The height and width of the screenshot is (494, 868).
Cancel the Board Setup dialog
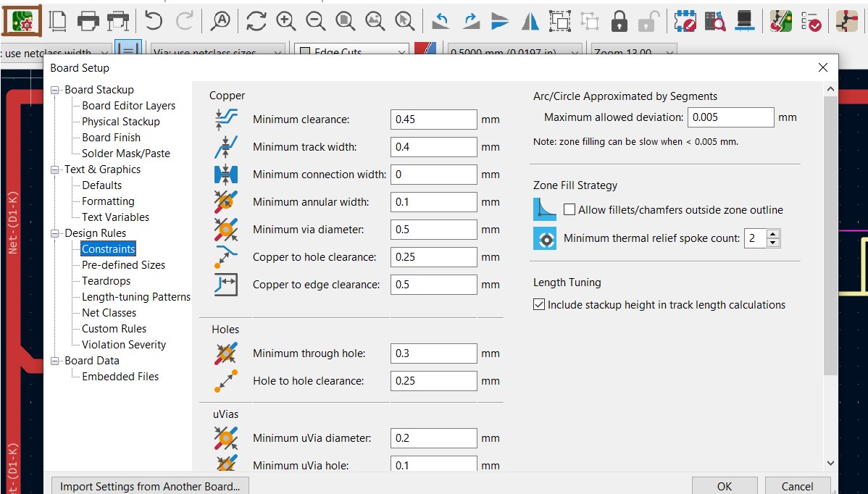point(798,486)
